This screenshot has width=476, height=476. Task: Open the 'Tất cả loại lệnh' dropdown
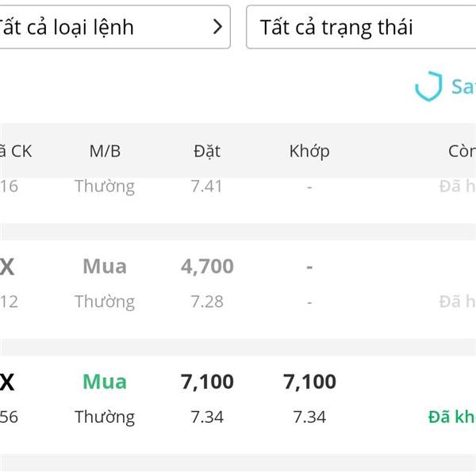[x=115, y=27]
